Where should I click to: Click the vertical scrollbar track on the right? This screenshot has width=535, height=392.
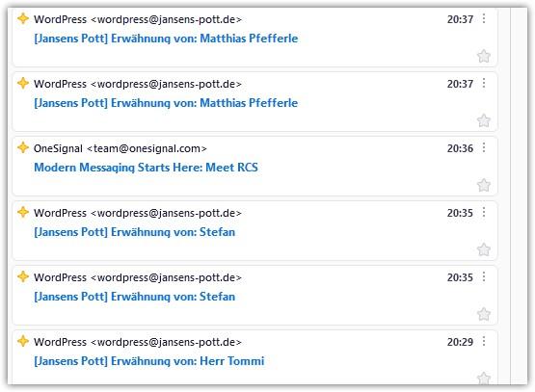click(x=519, y=196)
